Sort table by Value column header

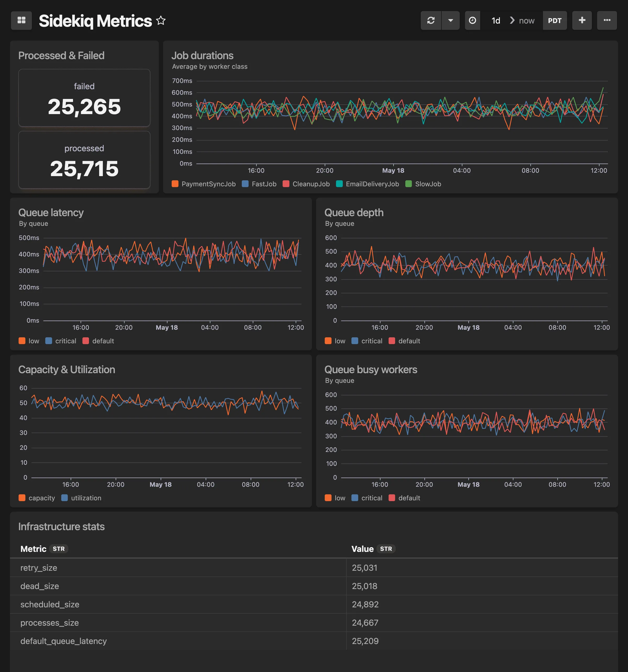click(362, 549)
